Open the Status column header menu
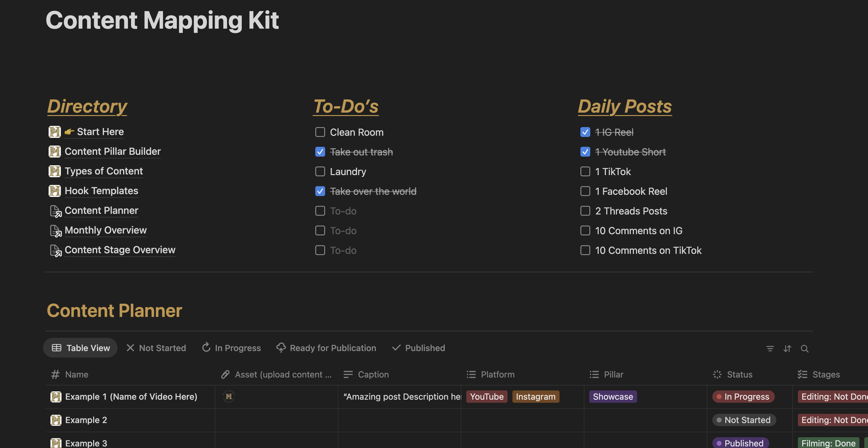Image resolution: width=868 pixels, height=448 pixels. click(739, 374)
